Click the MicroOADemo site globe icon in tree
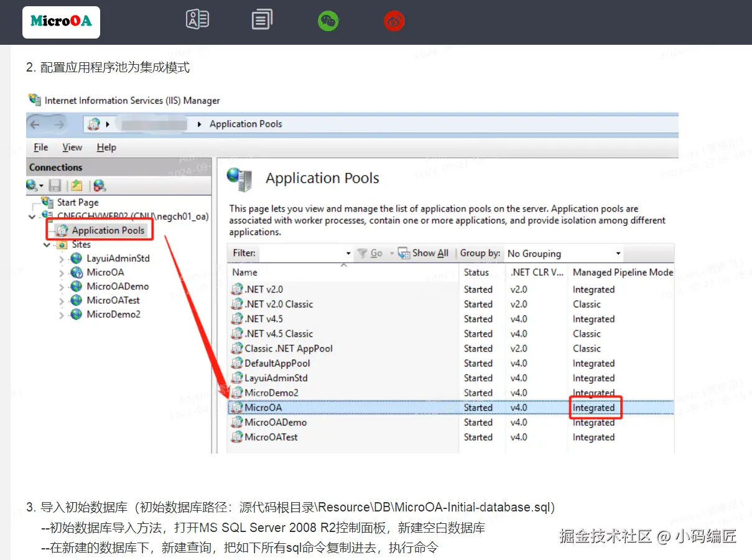Viewport: 752px width, 560px height. coord(77,286)
